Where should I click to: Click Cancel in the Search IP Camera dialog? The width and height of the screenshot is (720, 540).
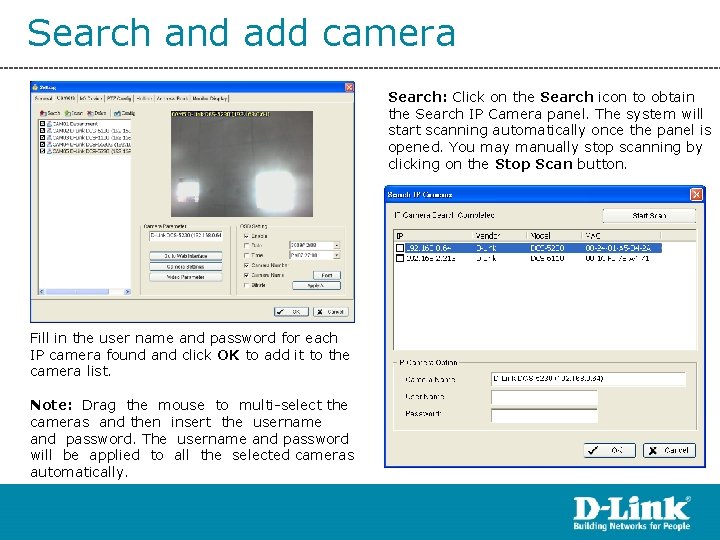click(x=669, y=450)
